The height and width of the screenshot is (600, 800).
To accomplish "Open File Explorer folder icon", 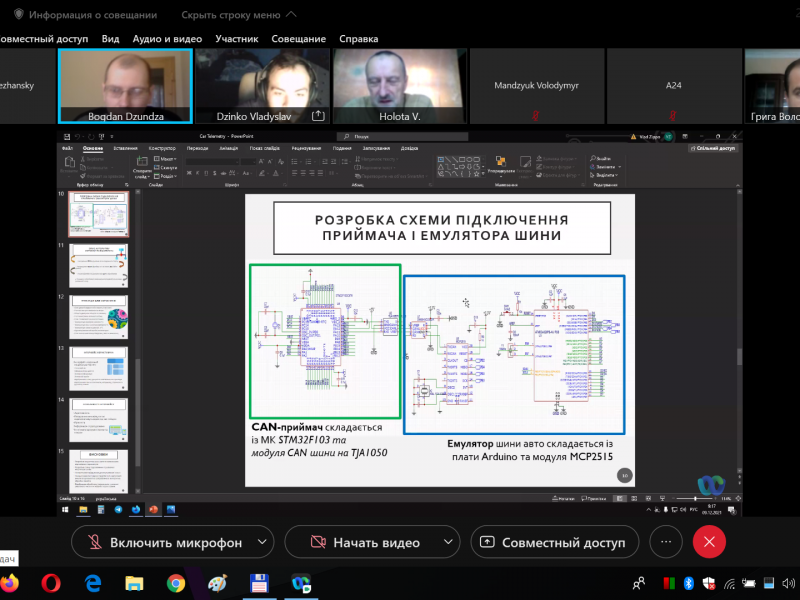I will 134,582.
